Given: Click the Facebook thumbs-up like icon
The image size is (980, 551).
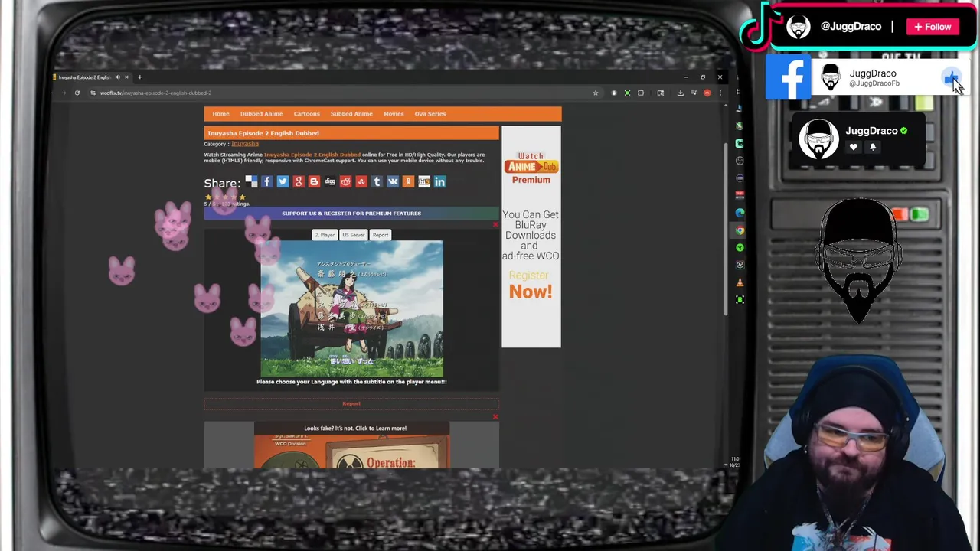Looking at the screenshot, I should (x=950, y=77).
